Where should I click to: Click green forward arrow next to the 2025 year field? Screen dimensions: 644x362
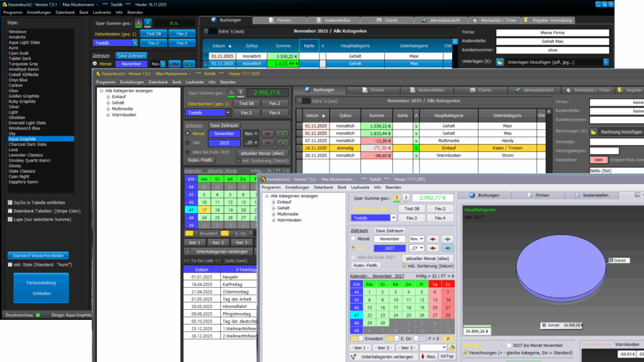tap(282, 143)
